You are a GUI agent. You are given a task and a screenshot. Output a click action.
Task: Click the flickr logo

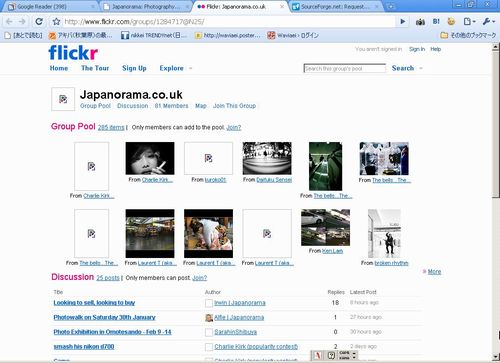coord(73,53)
